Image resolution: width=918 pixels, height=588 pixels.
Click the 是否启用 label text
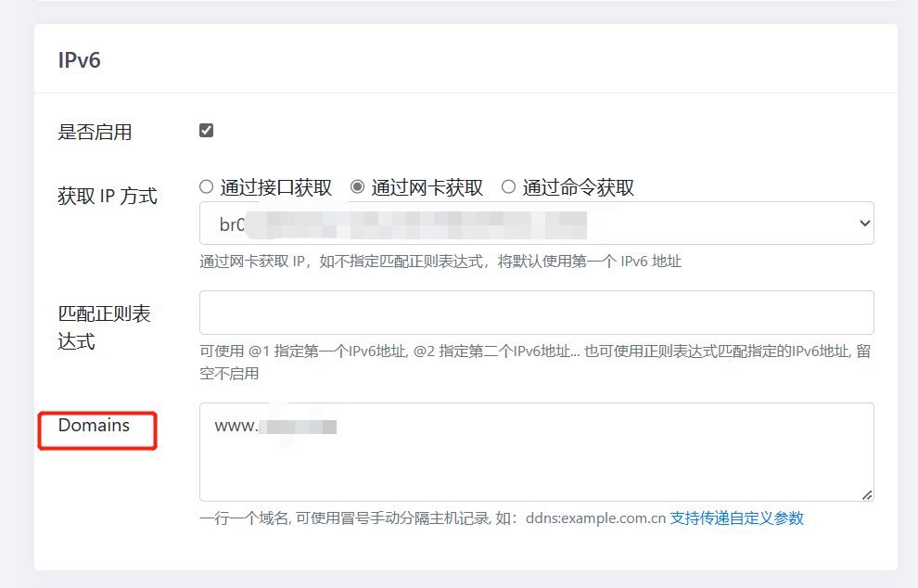96,132
